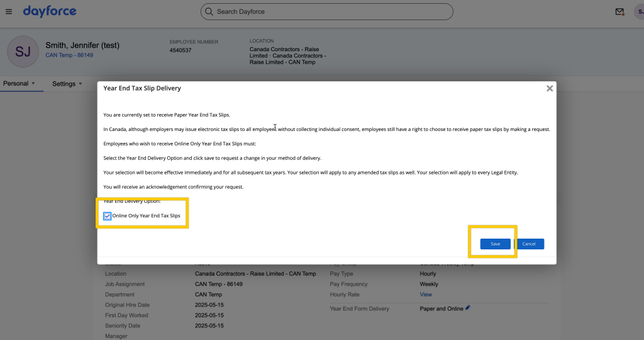Edit Year End Form Delivery with pencil icon
644x340 pixels.
click(468, 308)
